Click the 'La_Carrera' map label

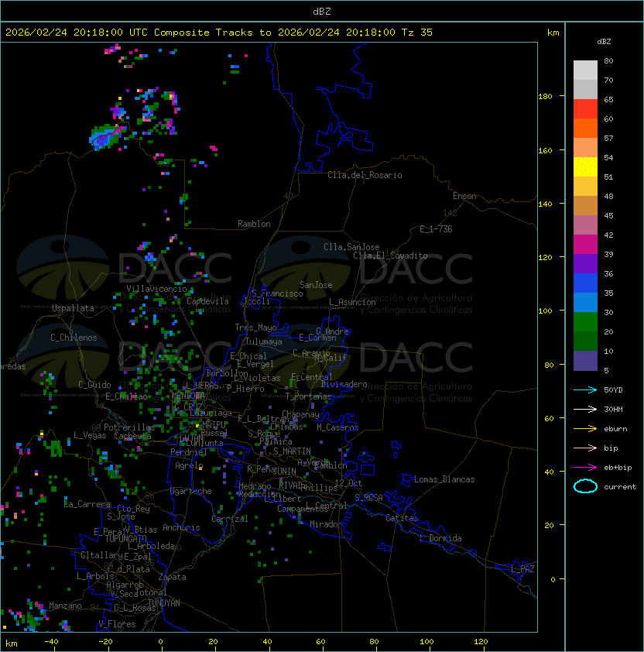tap(87, 504)
